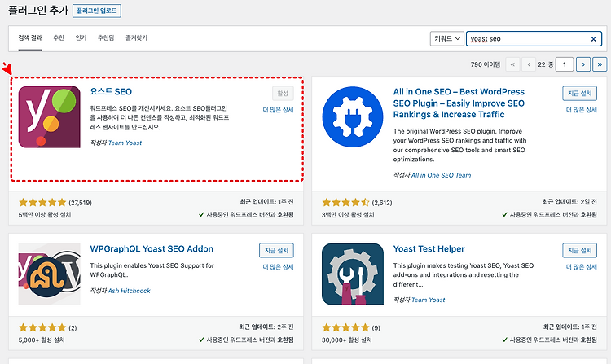
Task: Click the Ash Hitchcock author link
Action: 129,291
